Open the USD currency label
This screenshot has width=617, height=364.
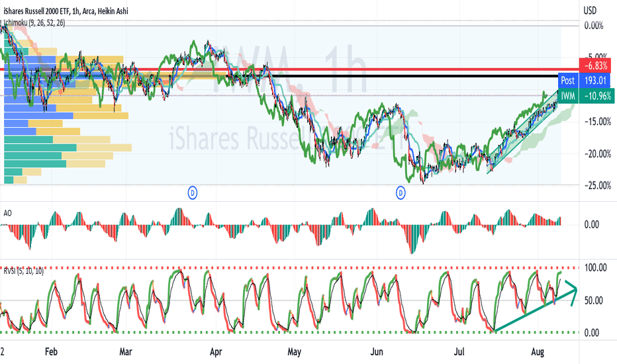coord(590,11)
